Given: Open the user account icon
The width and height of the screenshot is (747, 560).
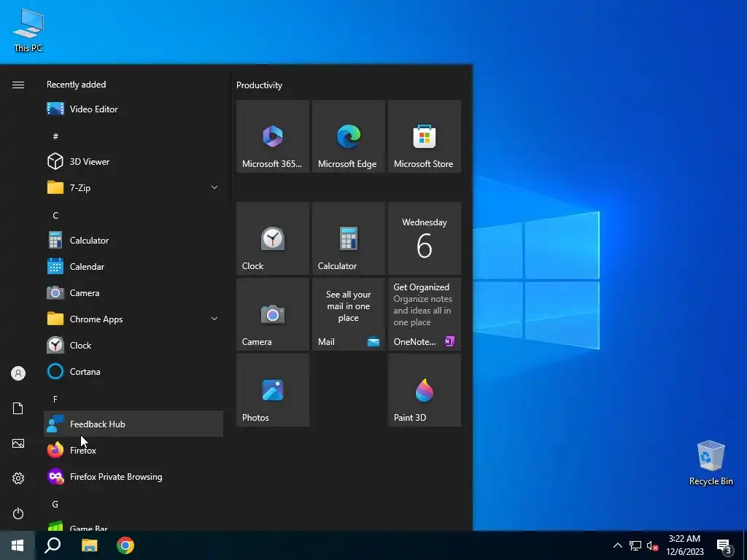Looking at the screenshot, I should click(18, 373).
